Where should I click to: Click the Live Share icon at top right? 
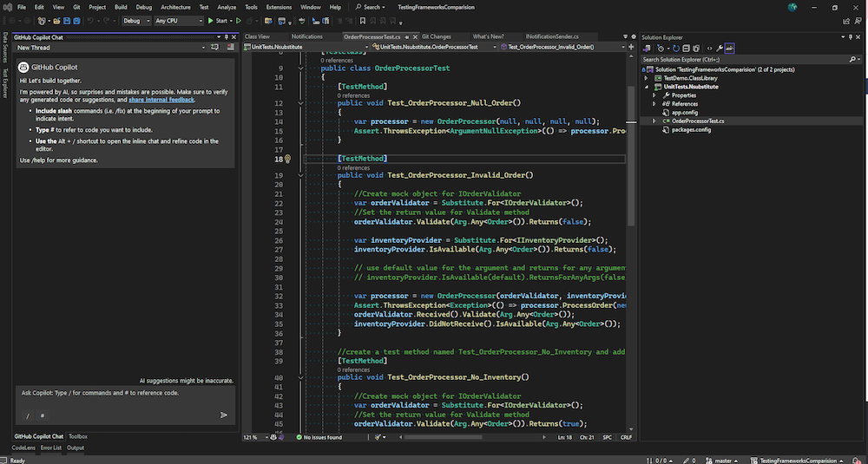point(845,21)
